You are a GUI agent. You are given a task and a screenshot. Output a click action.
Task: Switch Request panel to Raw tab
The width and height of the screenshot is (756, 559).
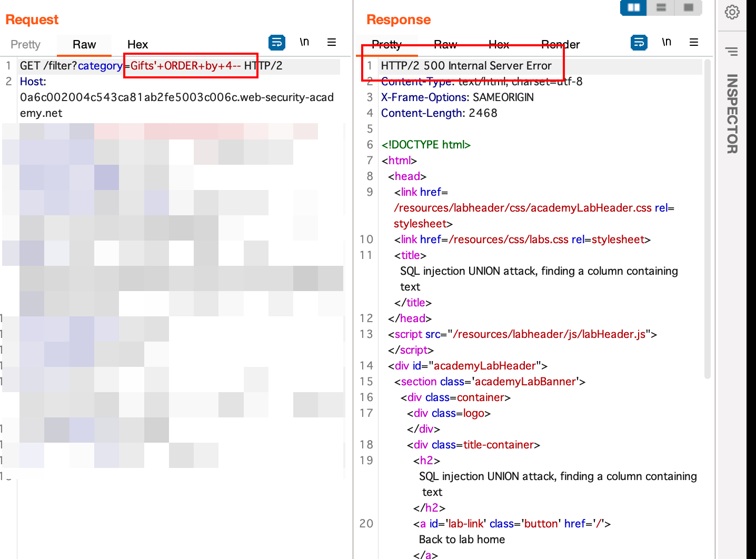[84, 44]
